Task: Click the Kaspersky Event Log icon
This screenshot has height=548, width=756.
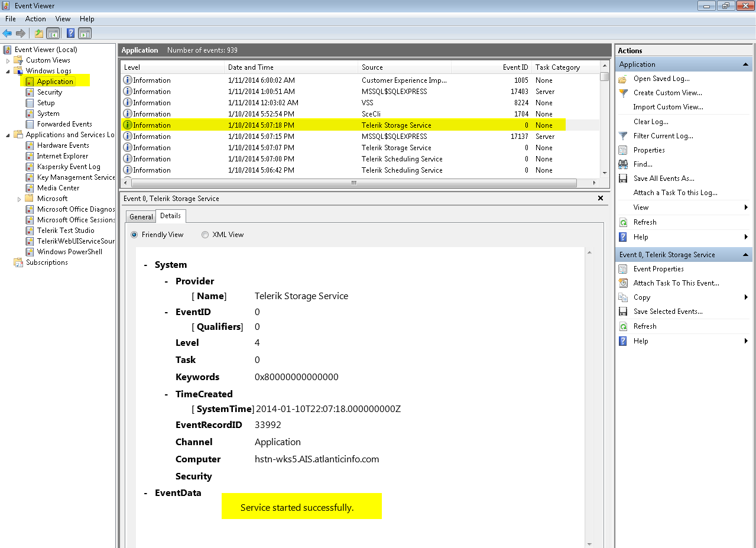Action: point(30,167)
